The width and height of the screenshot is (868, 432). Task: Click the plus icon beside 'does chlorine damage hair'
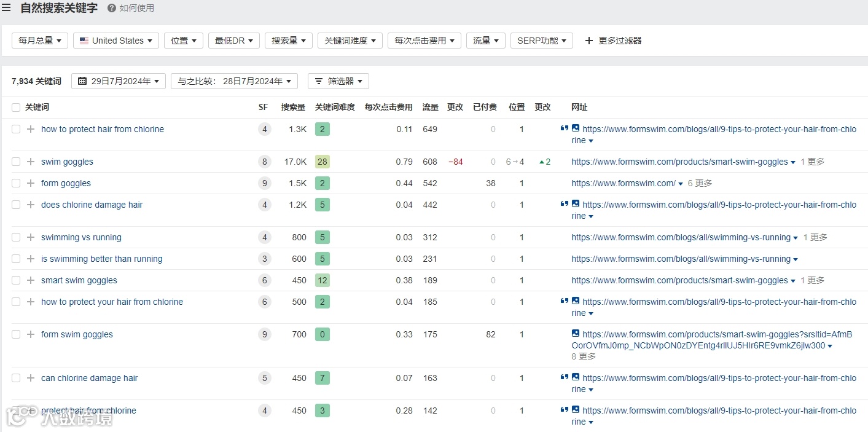(x=31, y=205)
